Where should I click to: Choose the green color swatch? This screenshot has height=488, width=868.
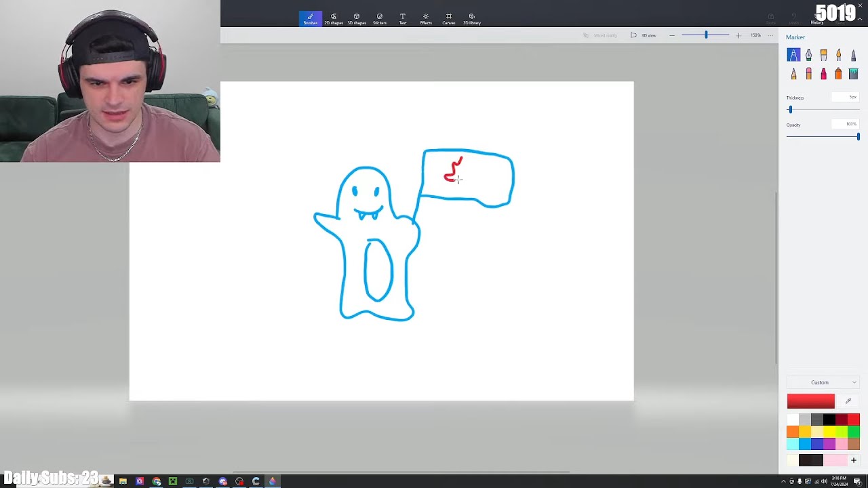tap(854, 432)
